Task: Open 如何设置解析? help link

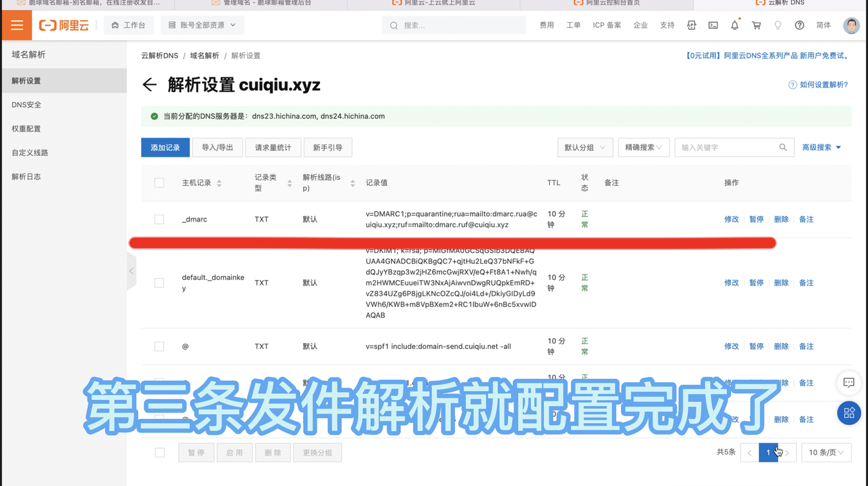Action: (x=818, y=85)
